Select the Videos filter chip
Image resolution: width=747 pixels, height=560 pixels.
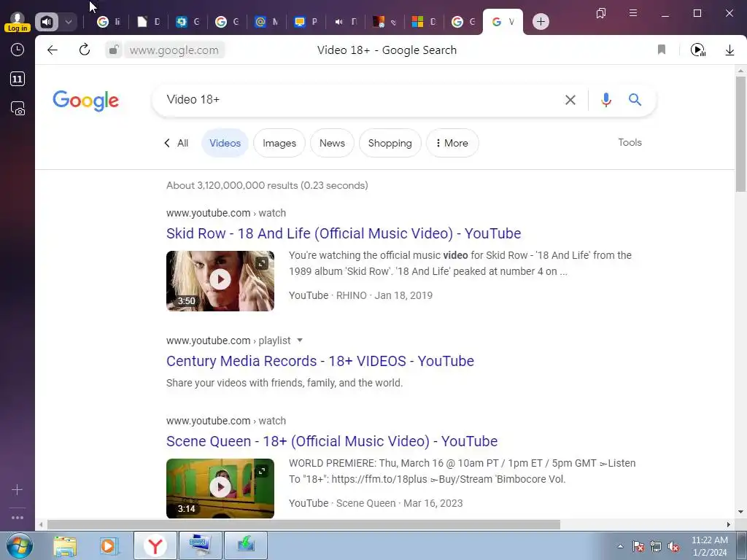pyautogui.click(x=225, y=143)
